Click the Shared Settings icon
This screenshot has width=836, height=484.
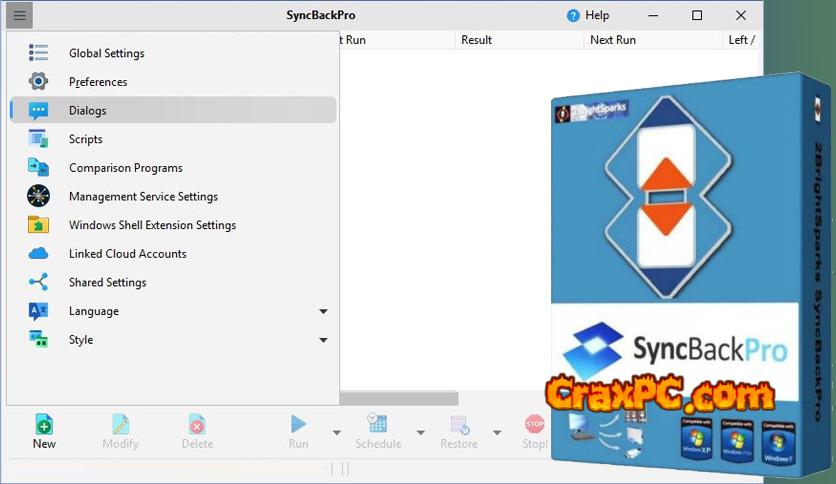[x=38, y=282]
